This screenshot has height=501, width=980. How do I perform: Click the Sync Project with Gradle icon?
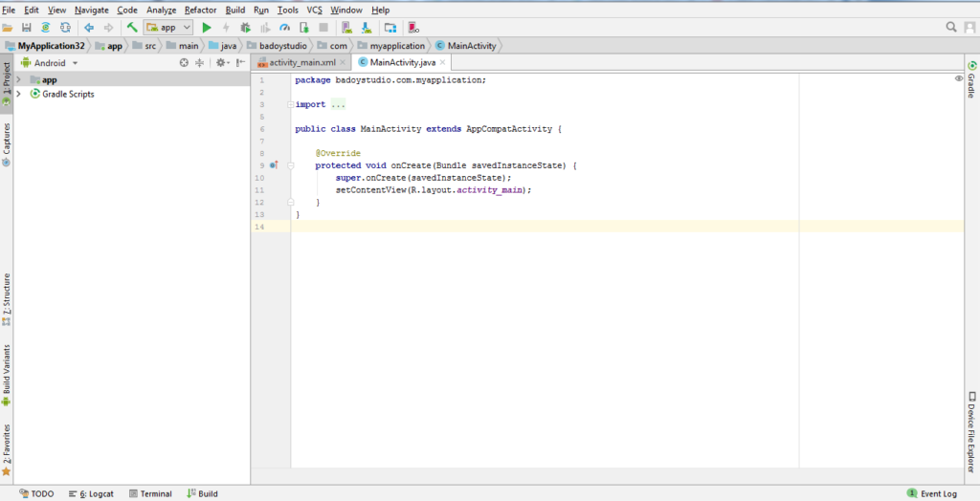(45, 28)
